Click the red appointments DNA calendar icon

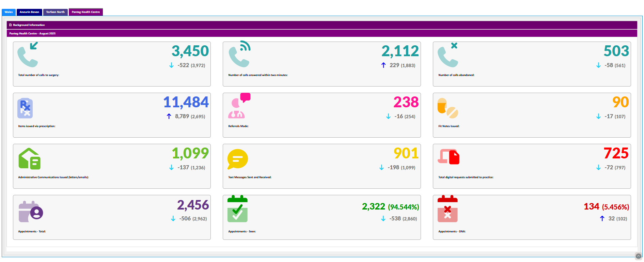(447, 209)
